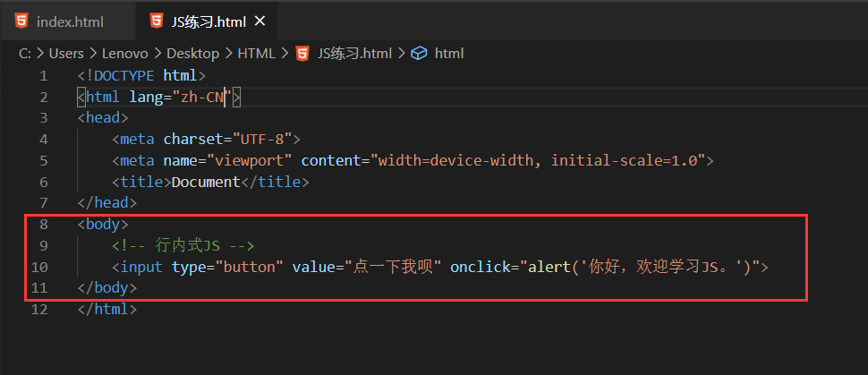This screenshot has width=868, height=375.
Task: Open the Users breadcrumb segment
Action: tap(66, 54)
